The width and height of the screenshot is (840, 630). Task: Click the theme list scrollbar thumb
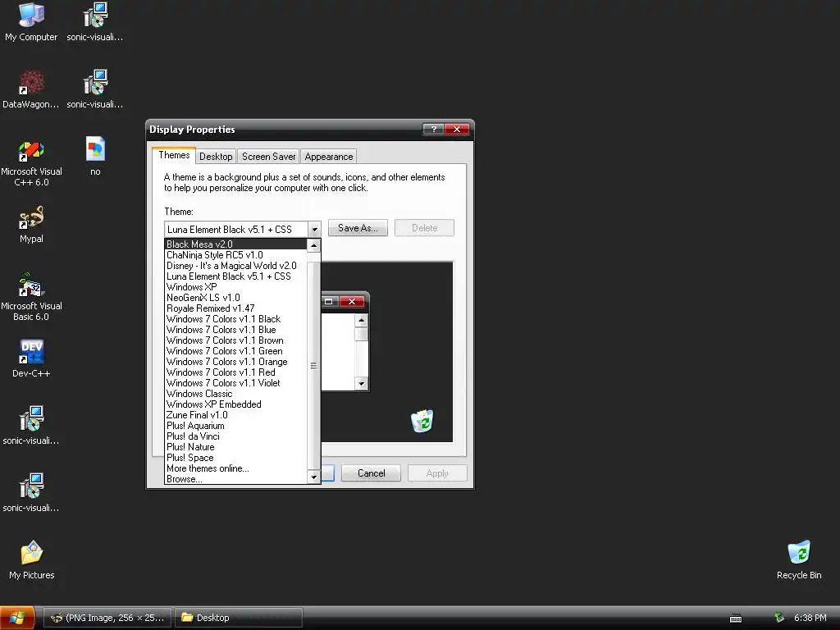314,366
